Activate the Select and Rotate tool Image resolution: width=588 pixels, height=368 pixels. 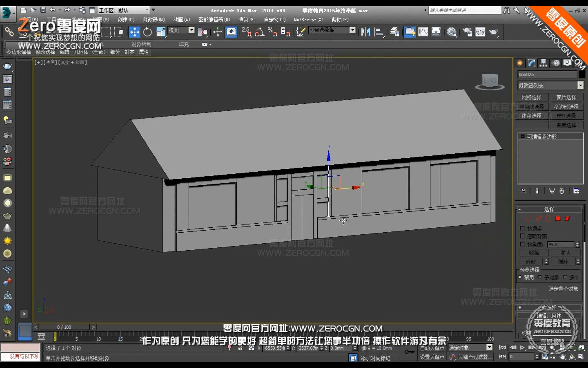click(x=147, y=32)
